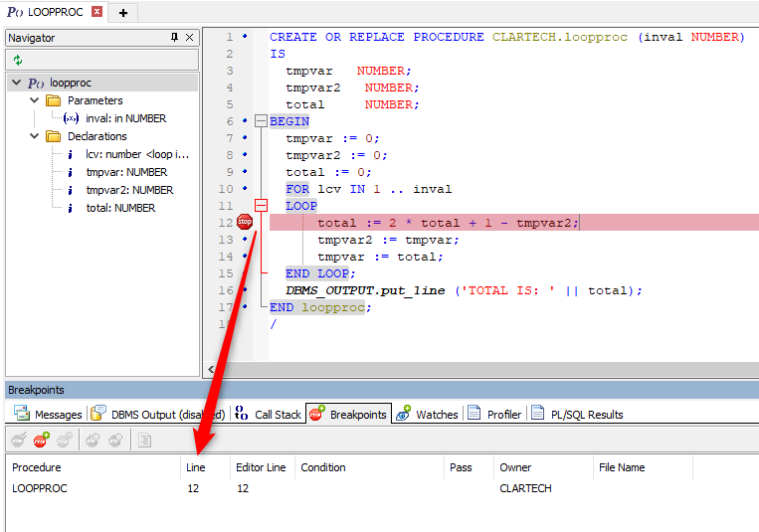Image resolution: width=759 pixels, height=532 pixels.
Task: Sort by the File Name column header
Action: pos(644,467)
